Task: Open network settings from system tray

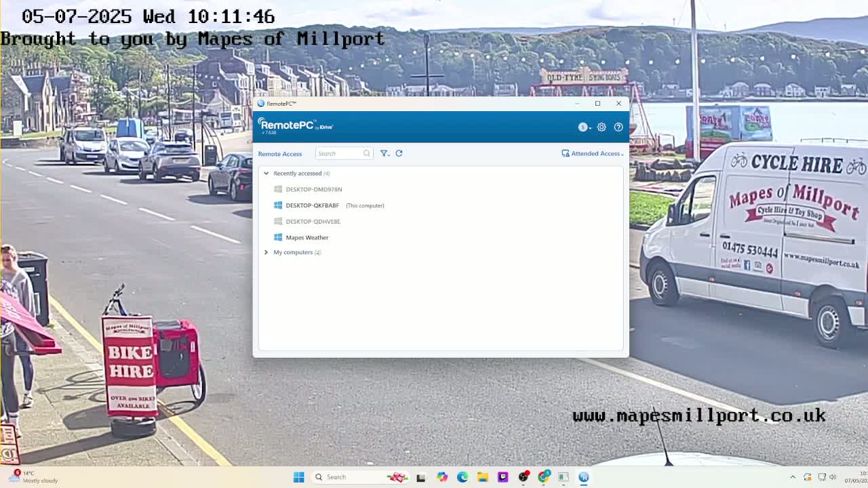Action: click(x=822, y=477)
